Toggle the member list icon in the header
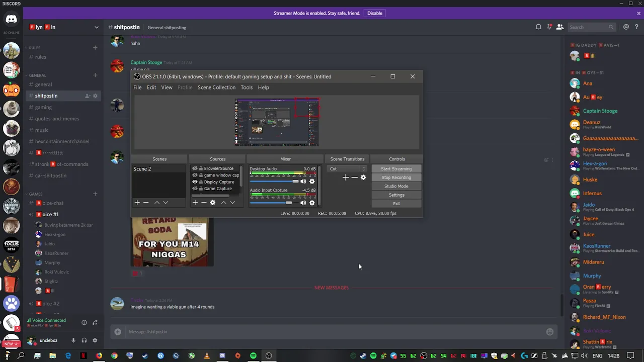Image resolution: width=644 pixels, height=362 pixels. click(559, 27)
